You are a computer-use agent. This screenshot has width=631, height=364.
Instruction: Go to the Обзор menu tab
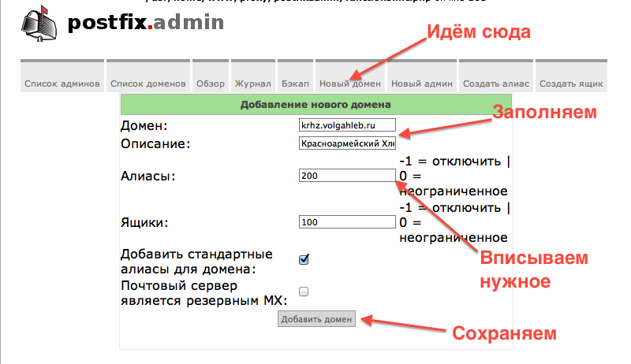(x=211, y=84)
